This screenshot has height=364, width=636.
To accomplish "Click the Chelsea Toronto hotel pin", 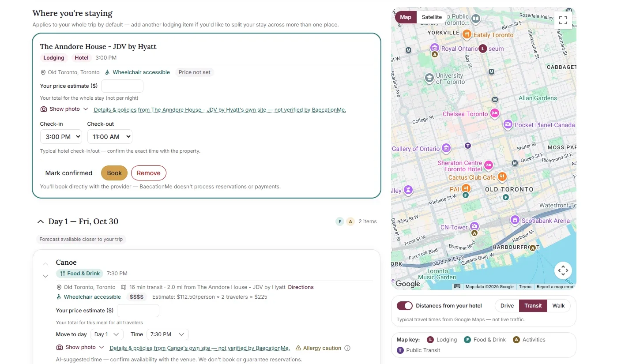I will [x=495, y=113].
